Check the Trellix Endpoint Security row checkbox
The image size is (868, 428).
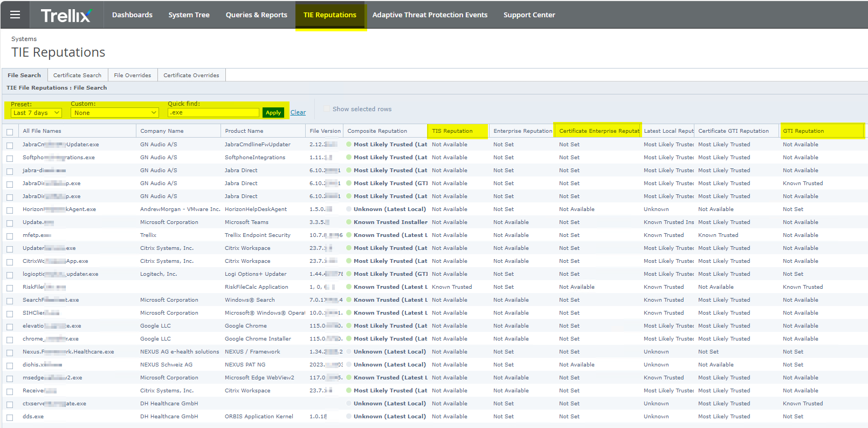(10, 236)
